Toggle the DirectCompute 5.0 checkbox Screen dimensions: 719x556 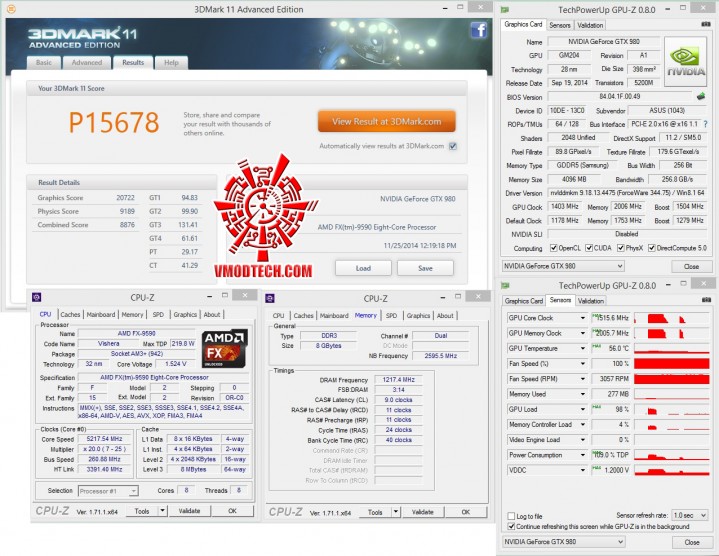[x=652, y=248]
